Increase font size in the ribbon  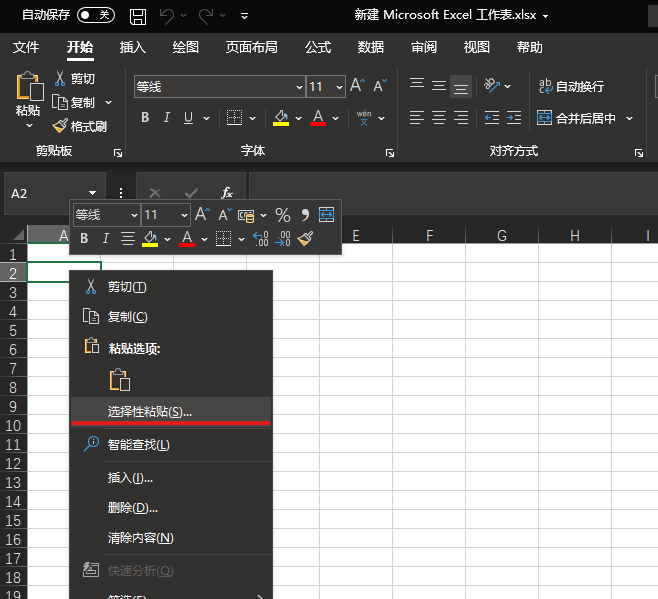pos(358,86)
